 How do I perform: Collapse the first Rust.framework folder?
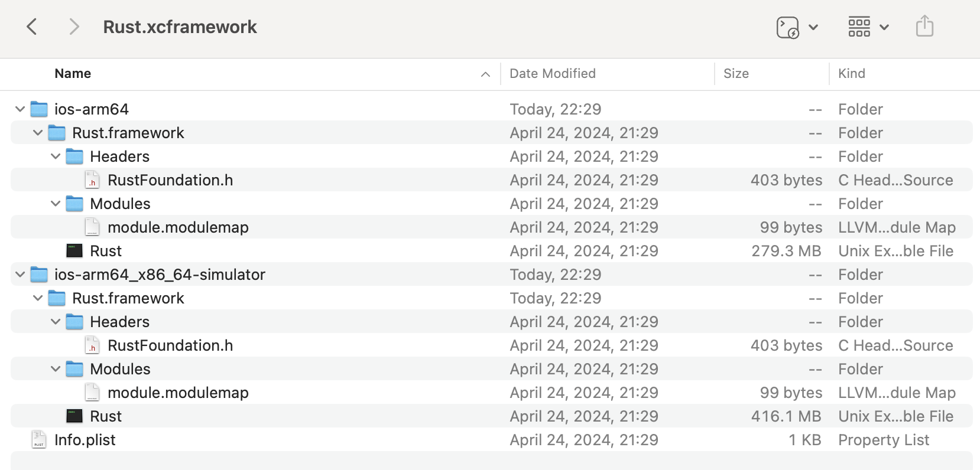pos(38,133)
